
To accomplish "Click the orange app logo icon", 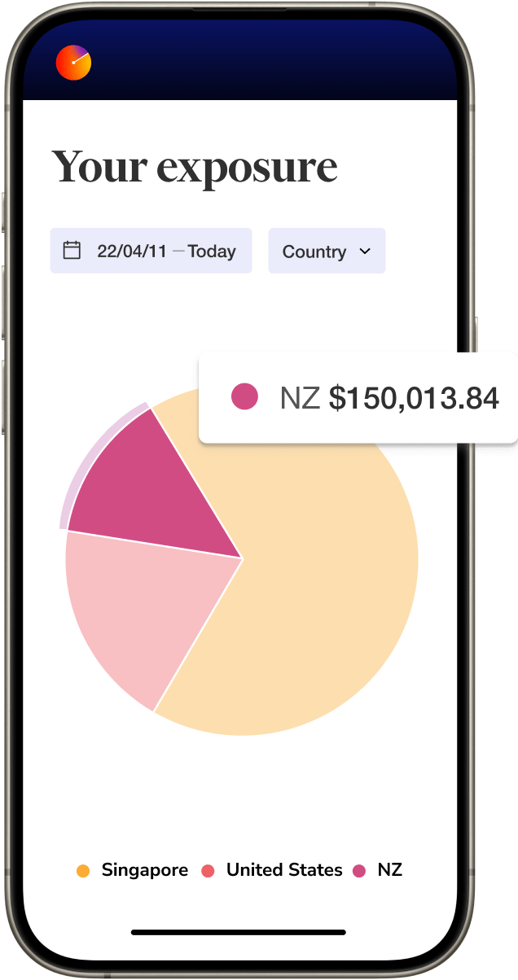I will point(73,63).
